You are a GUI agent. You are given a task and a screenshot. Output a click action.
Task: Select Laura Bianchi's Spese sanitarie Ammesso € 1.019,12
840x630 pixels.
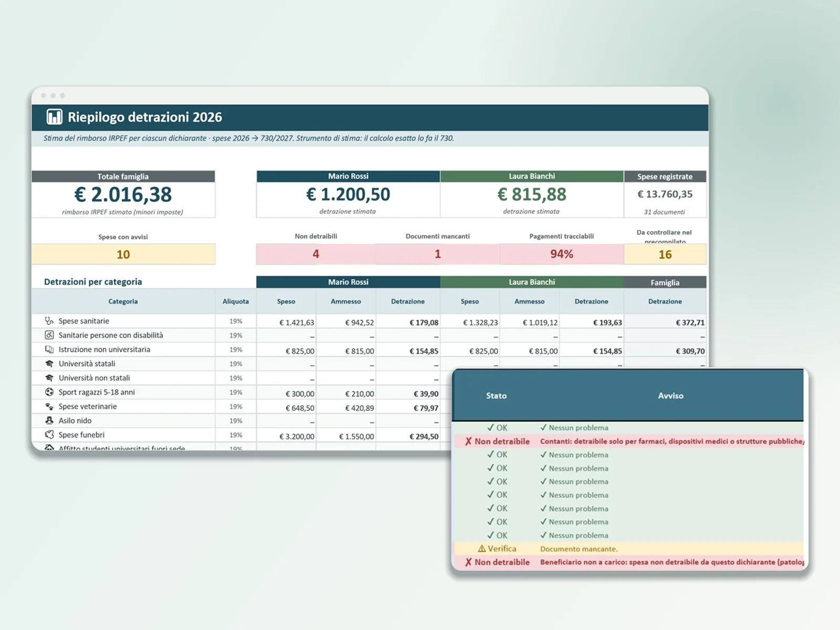540,323
